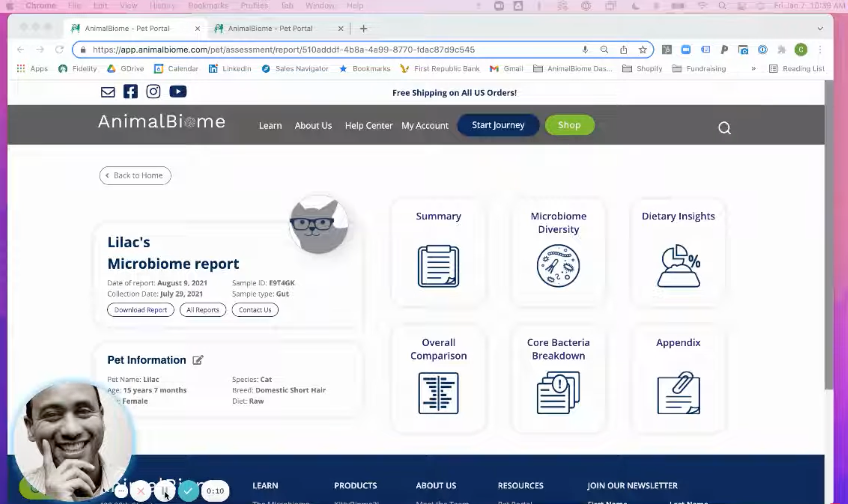The image size is (848, 504).
Task: Pause the screen recording
Action: [164, 491]
